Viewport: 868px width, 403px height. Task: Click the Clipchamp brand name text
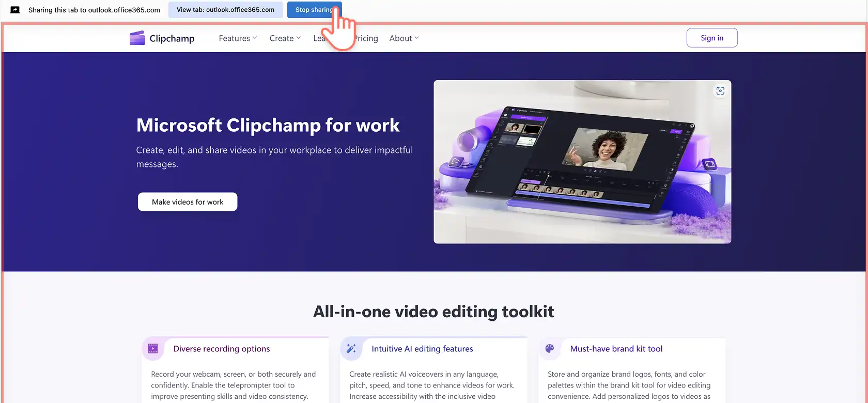[172, 38]
